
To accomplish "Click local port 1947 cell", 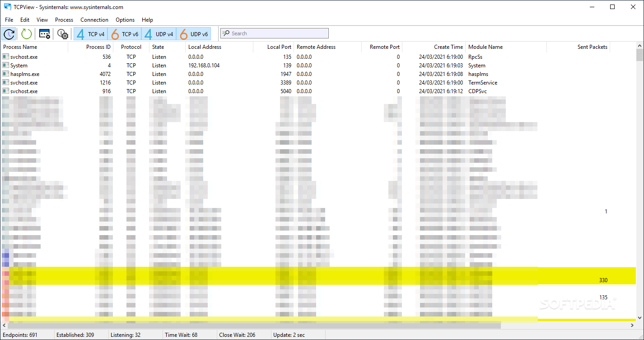I will click(285, 74).
